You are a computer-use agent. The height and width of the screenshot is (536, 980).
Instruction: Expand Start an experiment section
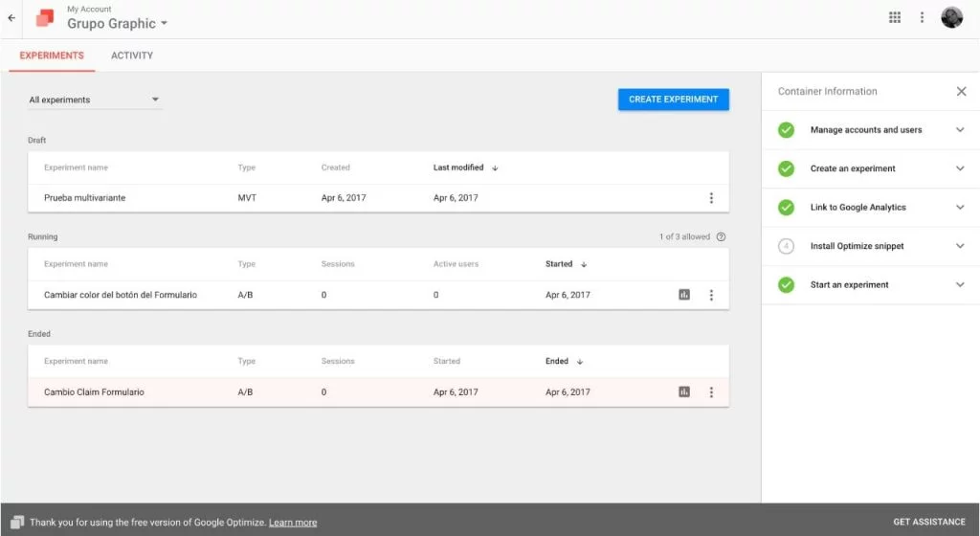[x=960, y=285]
